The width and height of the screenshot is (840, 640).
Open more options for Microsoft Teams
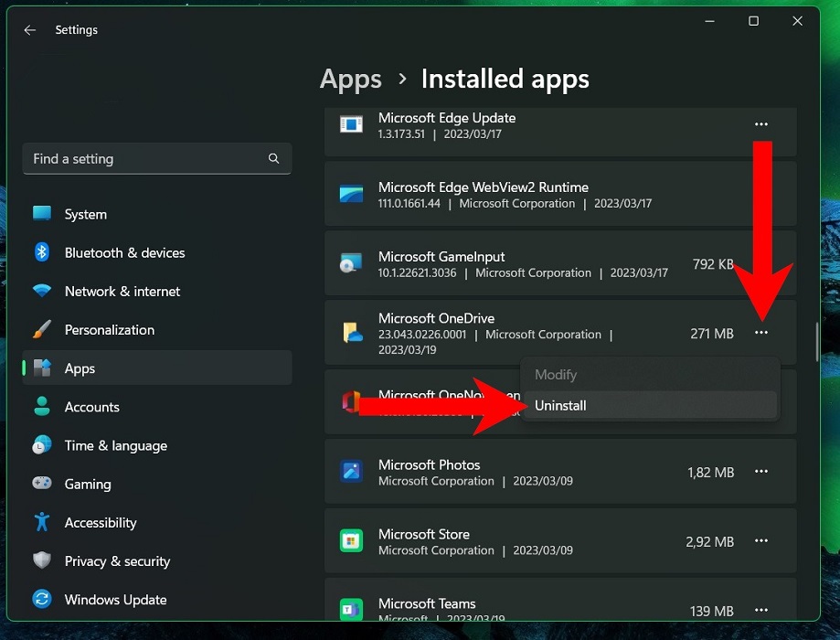(761, 611)
